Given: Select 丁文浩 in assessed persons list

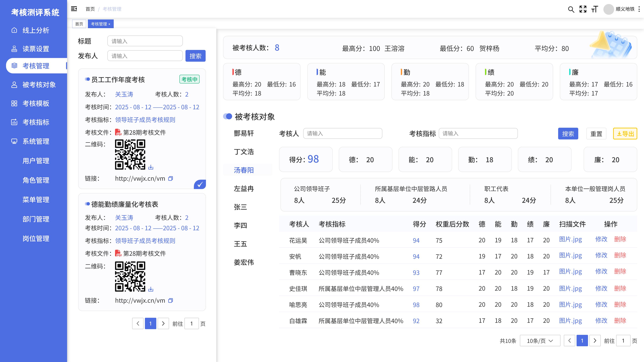Looking at the screenshot, I should [244, 152].
